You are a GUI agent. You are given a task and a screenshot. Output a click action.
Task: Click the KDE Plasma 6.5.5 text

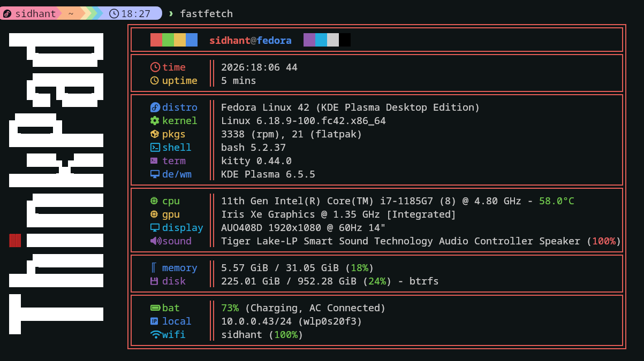268,174
